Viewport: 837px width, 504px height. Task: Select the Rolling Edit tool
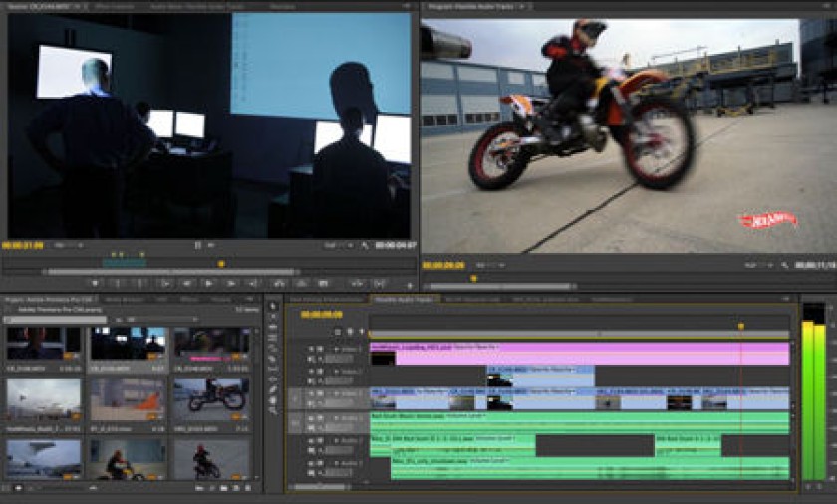(273, 337)
